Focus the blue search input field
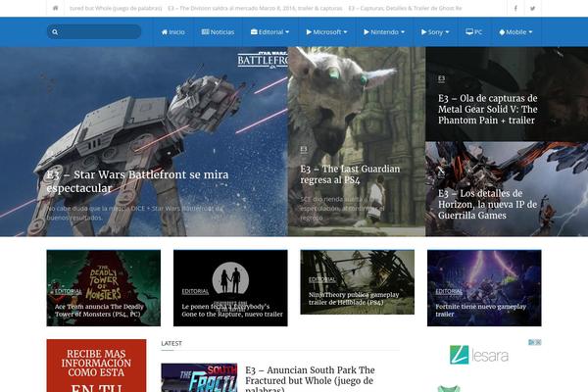This screenshot has height=392, width=588. (x=94, y=32)
